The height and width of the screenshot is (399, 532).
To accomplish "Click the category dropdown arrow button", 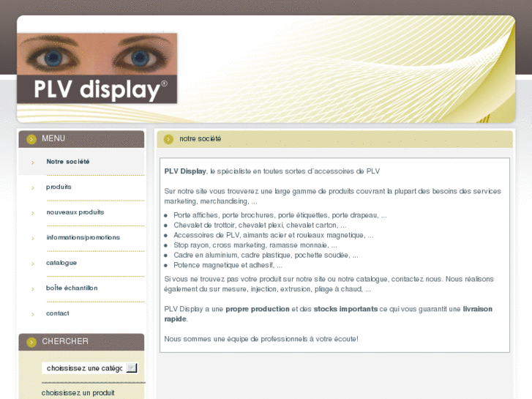I will pyautogui.click(x=131, y=368).
